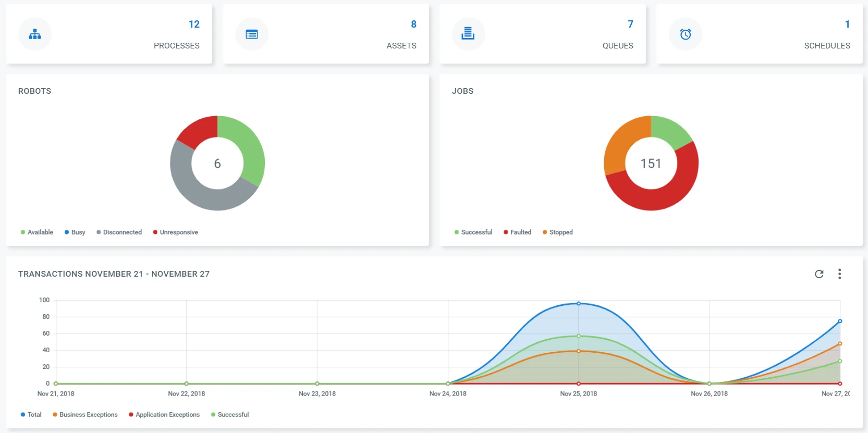Toggle the Available robots legend item
The image size is (868, 433).
(x=37, y=232)
